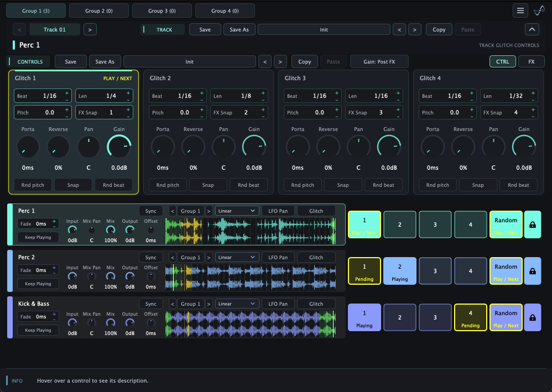Click the waveform logo icon

539,11
